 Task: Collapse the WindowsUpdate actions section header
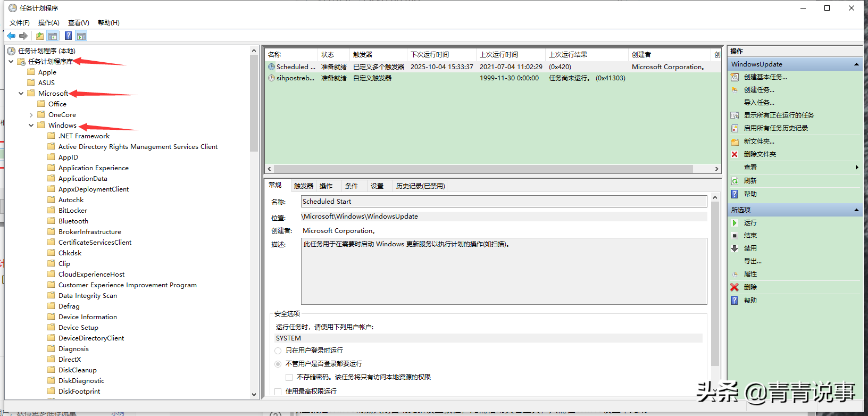[x=857, y=64]
